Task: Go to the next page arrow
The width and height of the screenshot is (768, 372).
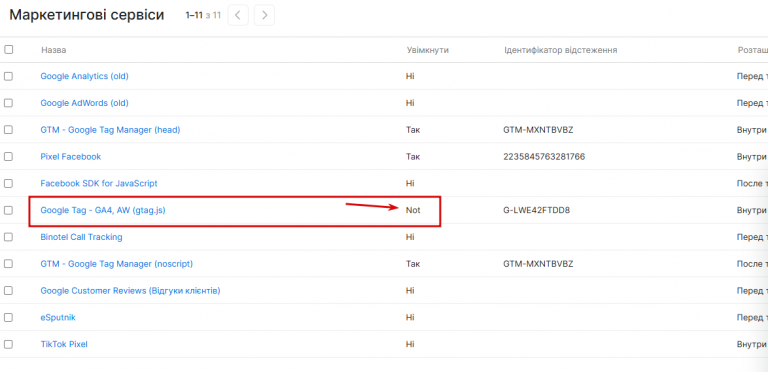Action: pos(264,15)
